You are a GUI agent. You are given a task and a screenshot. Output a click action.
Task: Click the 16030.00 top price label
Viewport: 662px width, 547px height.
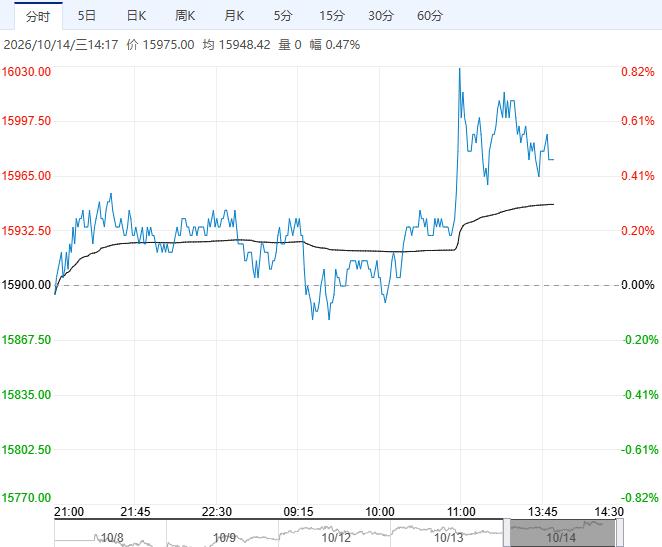[26, 71]
